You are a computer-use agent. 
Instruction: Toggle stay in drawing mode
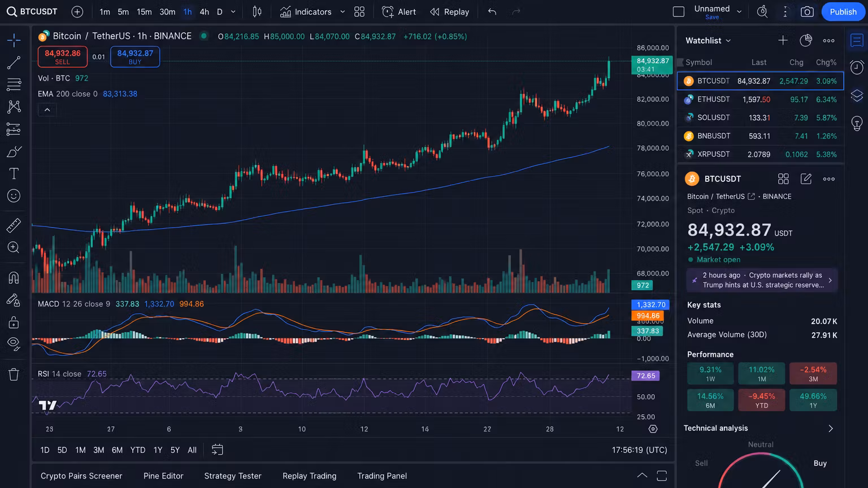[x=14, y=300]
